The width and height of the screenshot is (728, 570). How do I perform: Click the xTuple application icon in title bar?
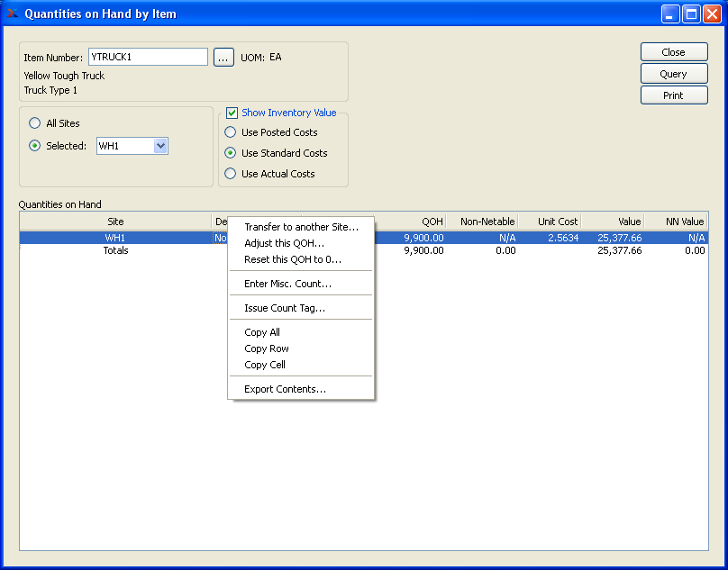pyautogui.click(x=12, y=14)
